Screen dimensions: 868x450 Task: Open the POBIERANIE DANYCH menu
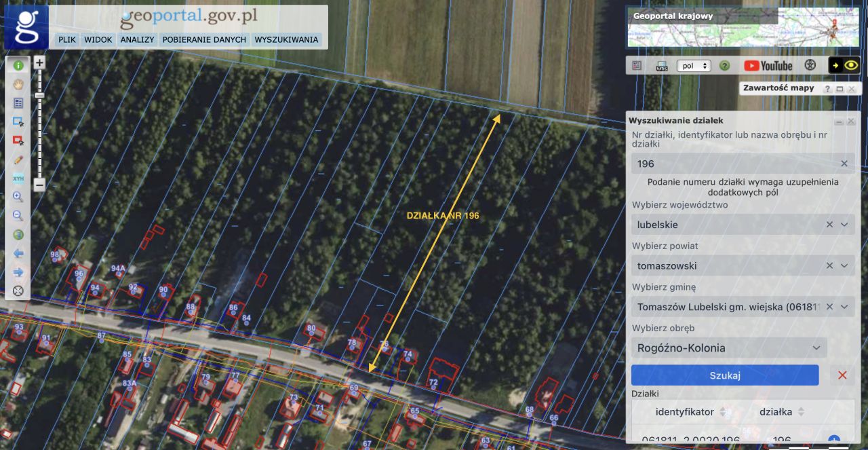[x=204, y=39]
